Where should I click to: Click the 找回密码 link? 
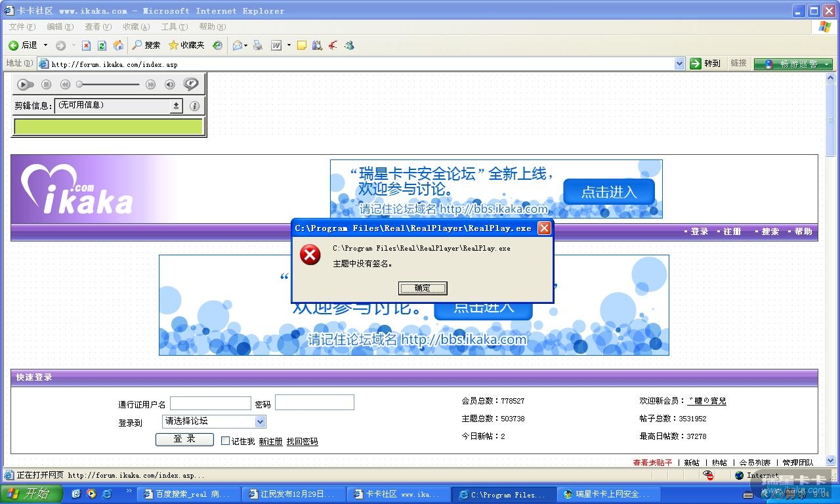[x=302, y=442]
